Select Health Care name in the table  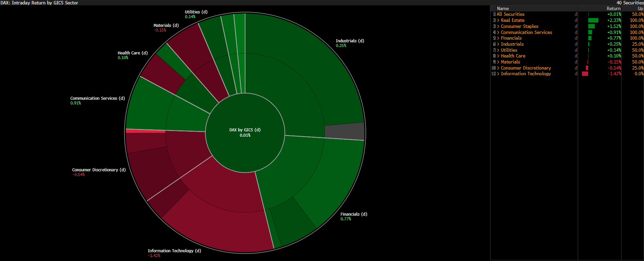pos(513,56)
